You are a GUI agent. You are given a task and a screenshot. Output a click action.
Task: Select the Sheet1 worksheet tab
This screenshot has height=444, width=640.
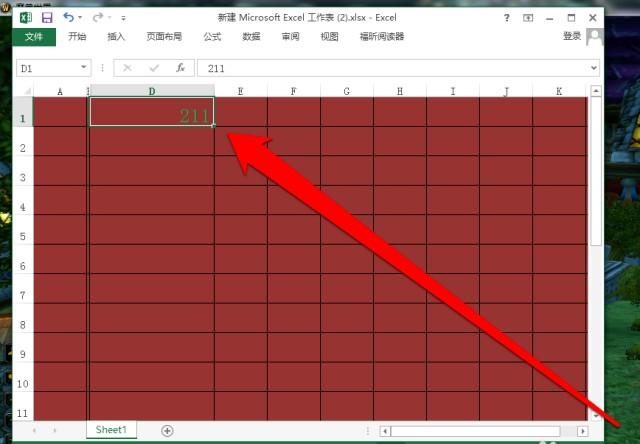coord(111,430)
